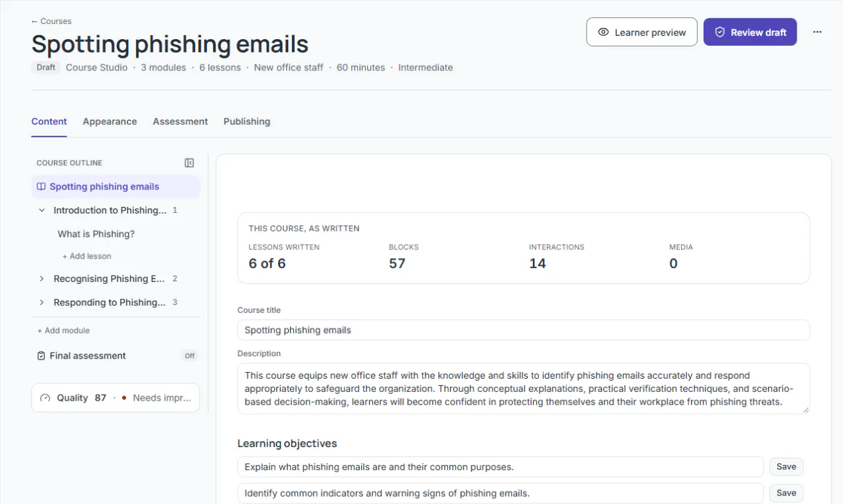This screenshot has width=843, height=504.
Task: Click the Learning objectives heading
Action: click(287, 444)
